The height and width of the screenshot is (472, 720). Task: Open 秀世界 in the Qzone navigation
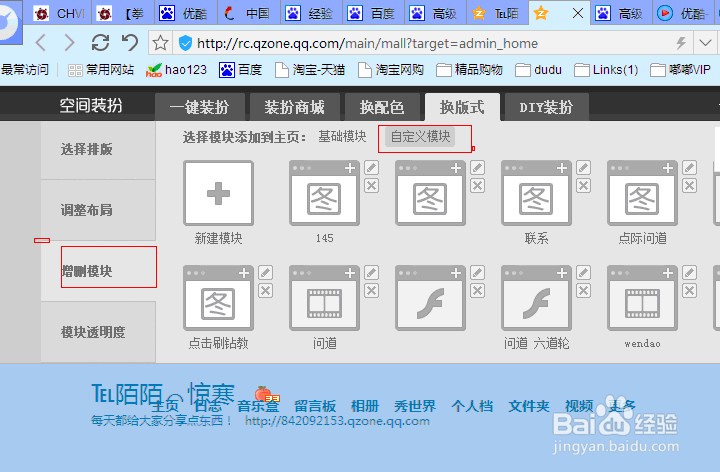(x=415, y=406)
